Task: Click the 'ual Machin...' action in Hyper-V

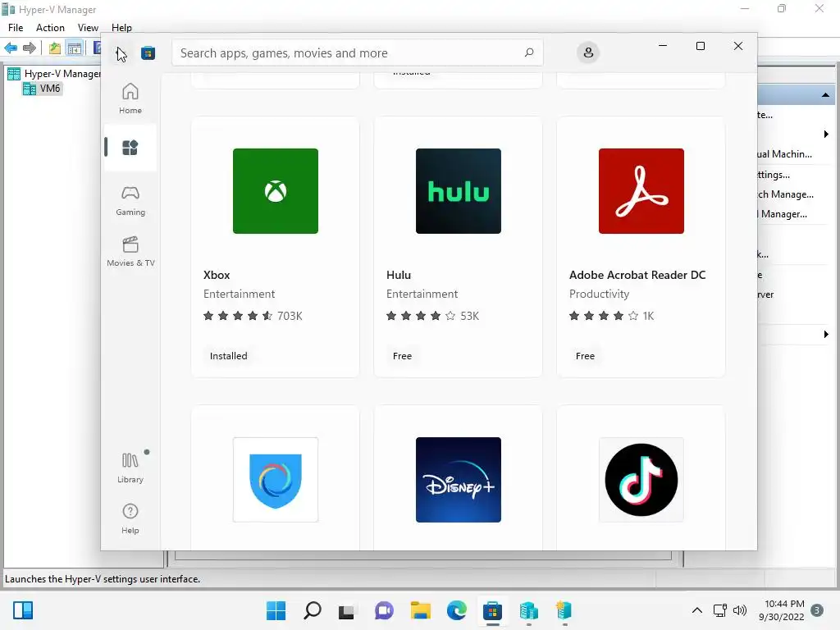Action: tap(785, 154)
